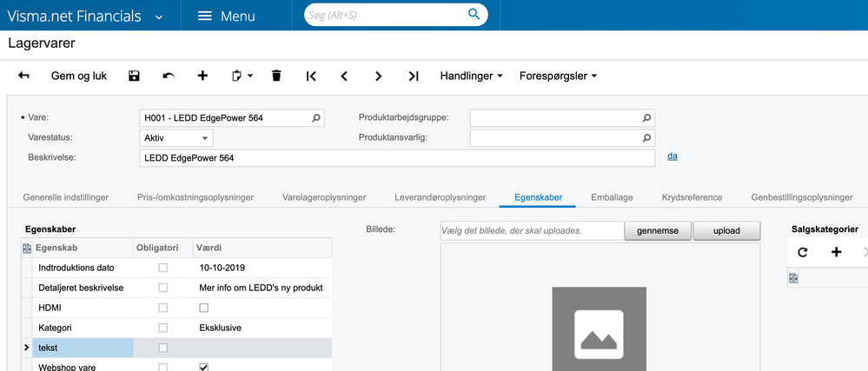Go to next record arrow
The width and height of the screenshot is (868, 371).
[x=379, y=76]
